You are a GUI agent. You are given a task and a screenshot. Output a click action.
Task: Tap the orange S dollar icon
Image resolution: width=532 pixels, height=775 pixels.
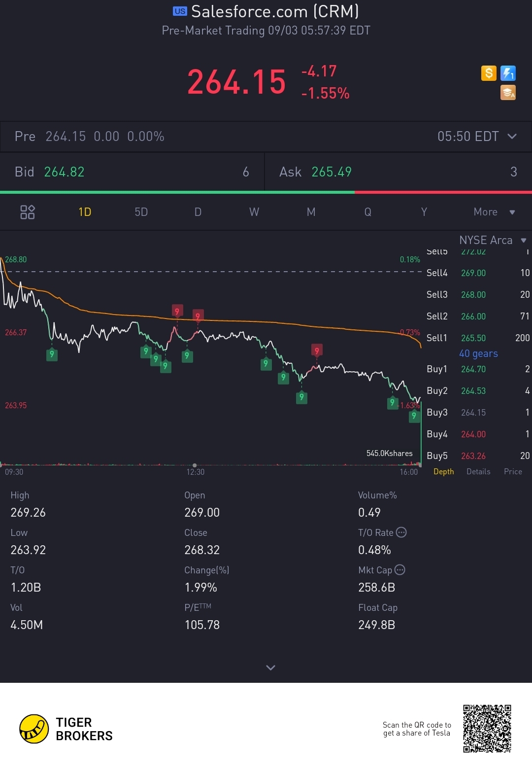[x=489, y=73]
